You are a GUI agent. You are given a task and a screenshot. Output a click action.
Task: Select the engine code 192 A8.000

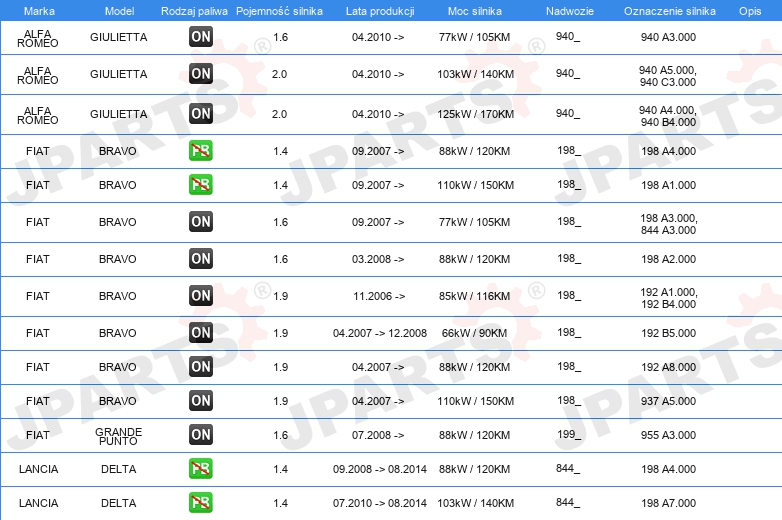coord(668,367)
